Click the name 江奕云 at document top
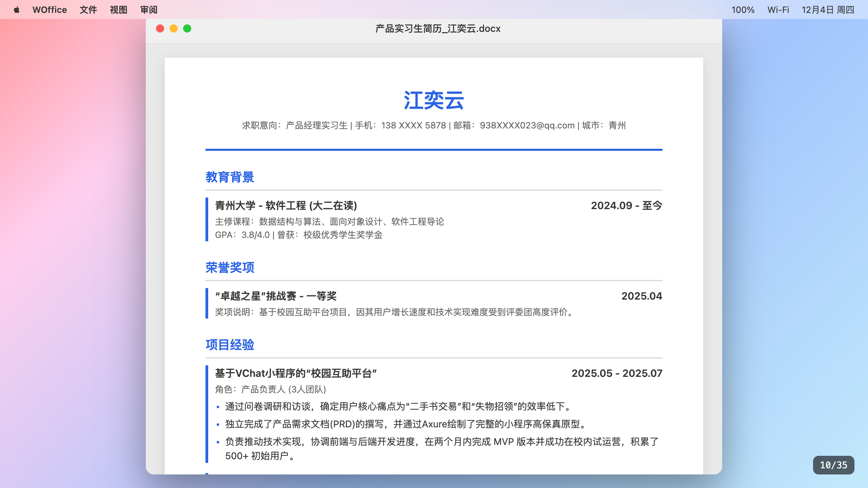This screenshot has width=868, height=488. (434, 101)
